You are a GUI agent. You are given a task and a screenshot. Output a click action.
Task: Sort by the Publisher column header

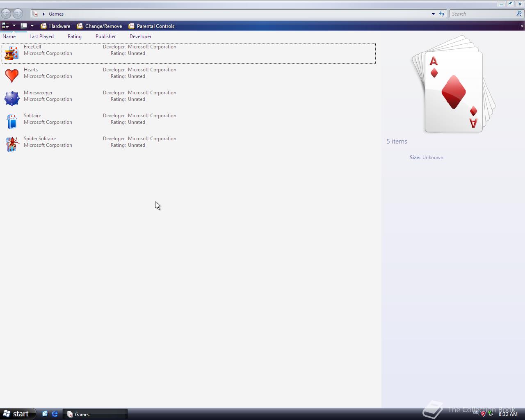coord(105,37)
